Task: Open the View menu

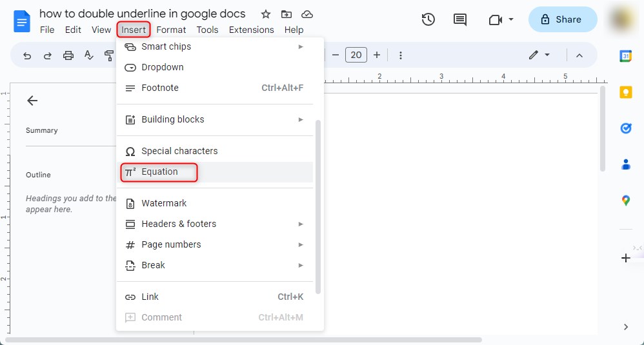Action: pos(101,30)
